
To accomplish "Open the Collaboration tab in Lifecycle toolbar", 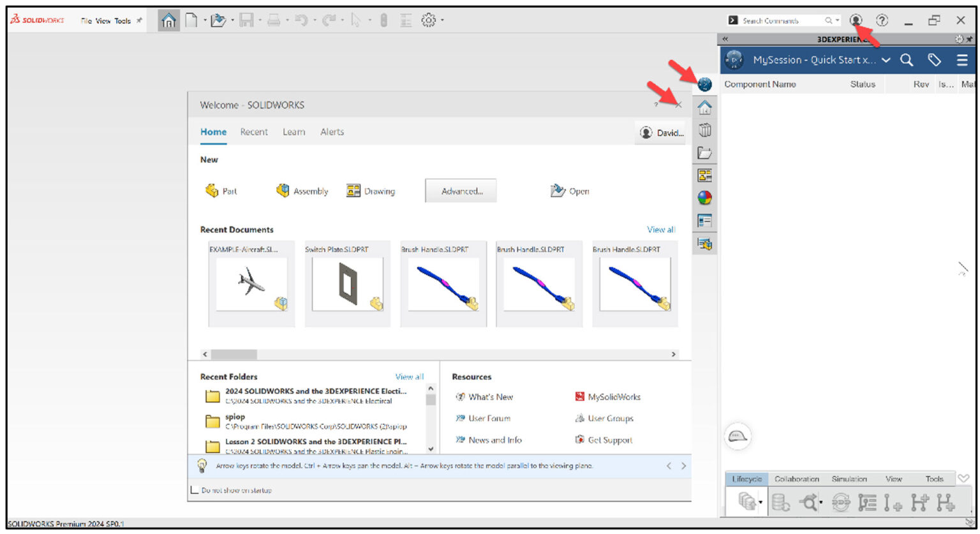I will (797, 478).
